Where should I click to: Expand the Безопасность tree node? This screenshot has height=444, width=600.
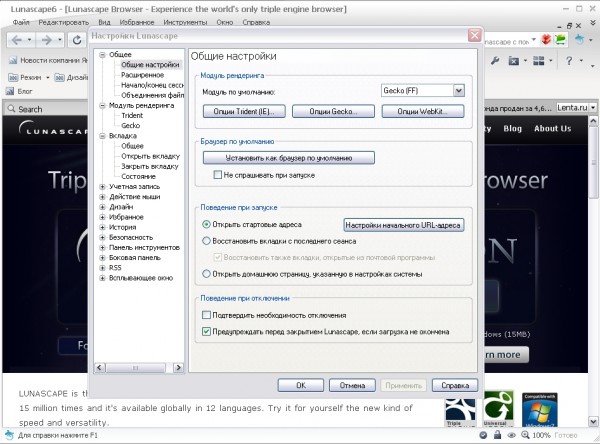(102, 237)
